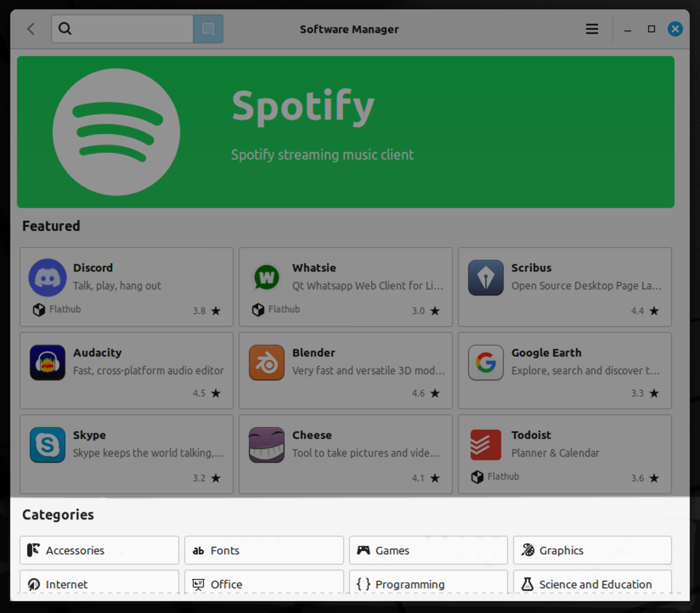Open Google Earth app icon
The image size is (700, 613).
coord(486,363)
